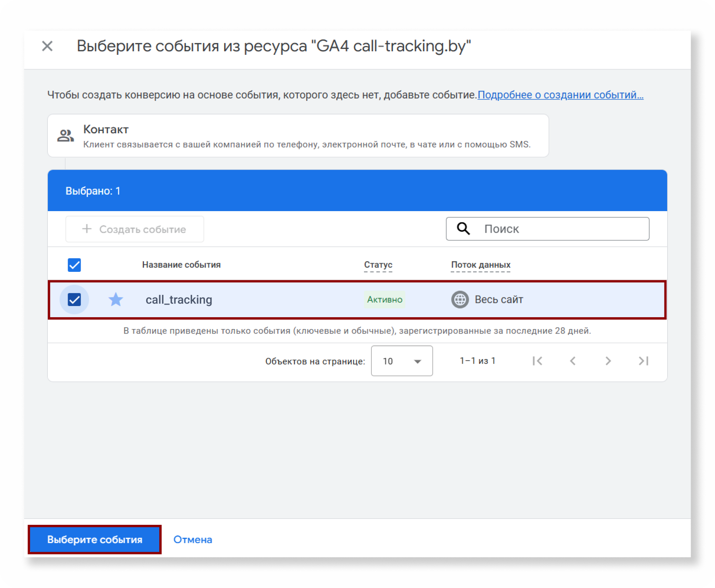
Task: Open the link about creating events
Action: 560,95
